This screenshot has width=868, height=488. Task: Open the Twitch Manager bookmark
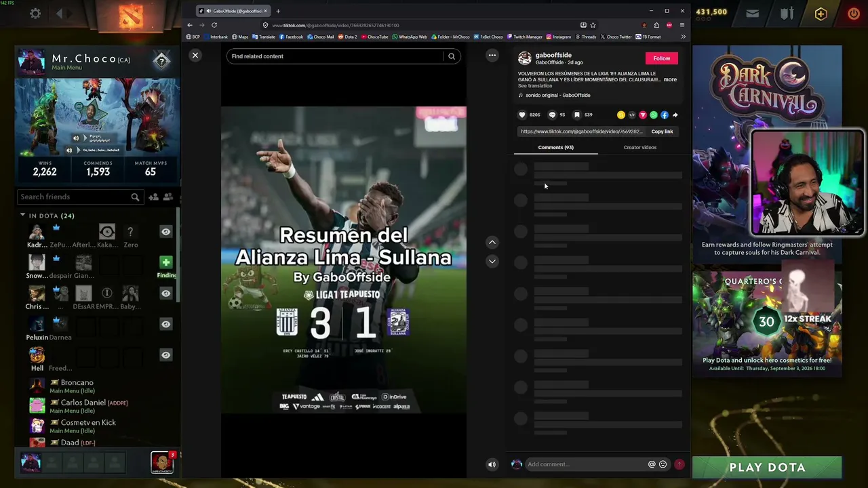524,37
